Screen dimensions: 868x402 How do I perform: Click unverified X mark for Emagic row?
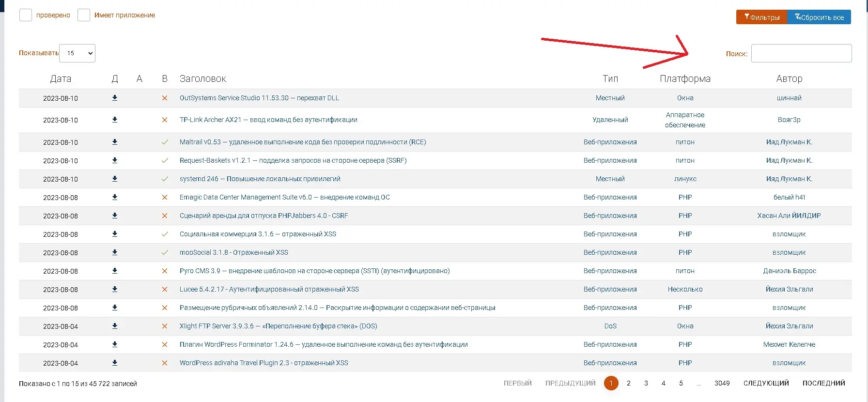[x=165, y=197]
